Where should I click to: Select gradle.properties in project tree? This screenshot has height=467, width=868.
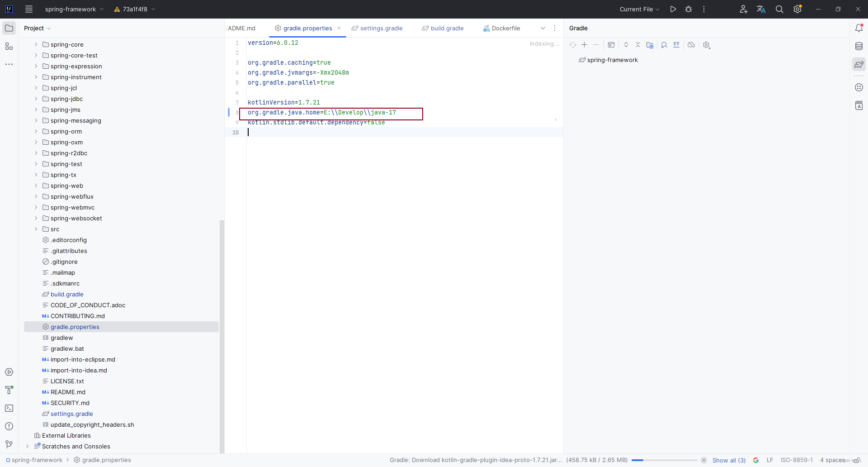pyautogui.click(x=121, y=327)
